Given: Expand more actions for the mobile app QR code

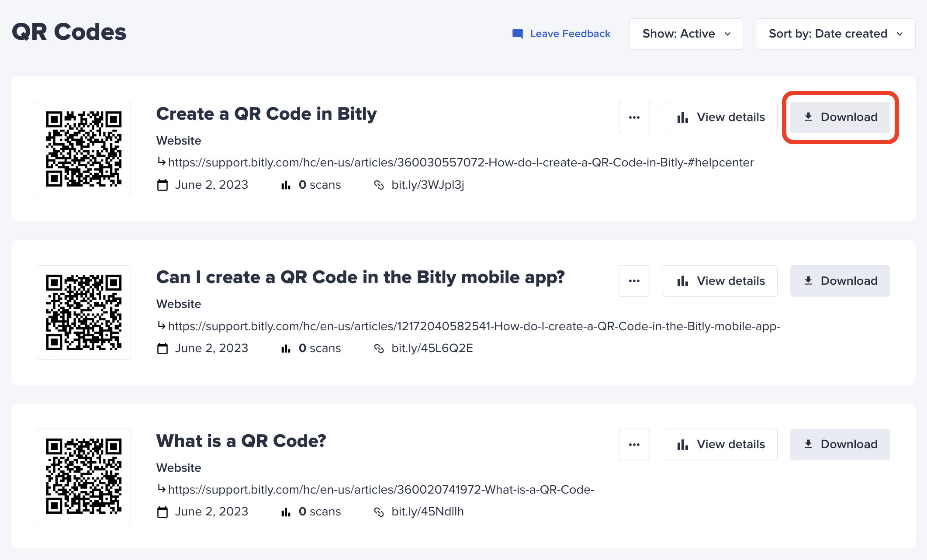Looking at the screenshot, I should click(634, 281).
